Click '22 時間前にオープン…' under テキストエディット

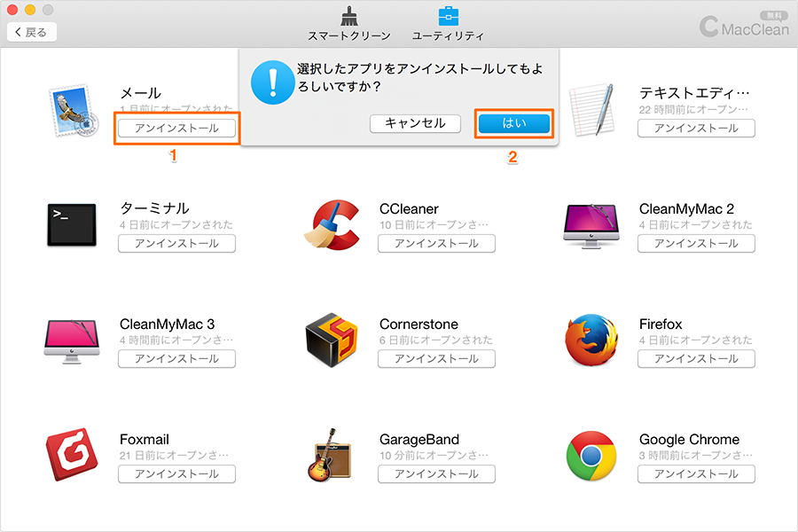pyautogui.click(x=693, y=109)
